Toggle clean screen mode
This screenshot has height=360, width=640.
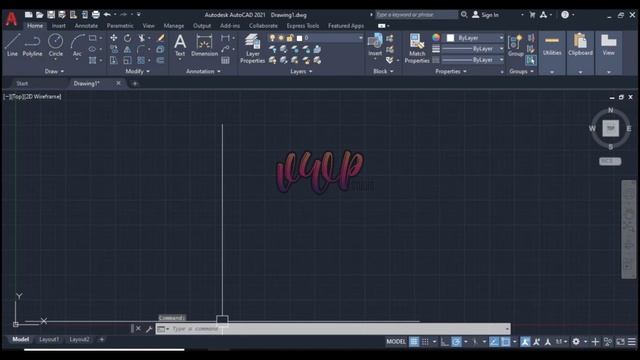tap(620, 342)
